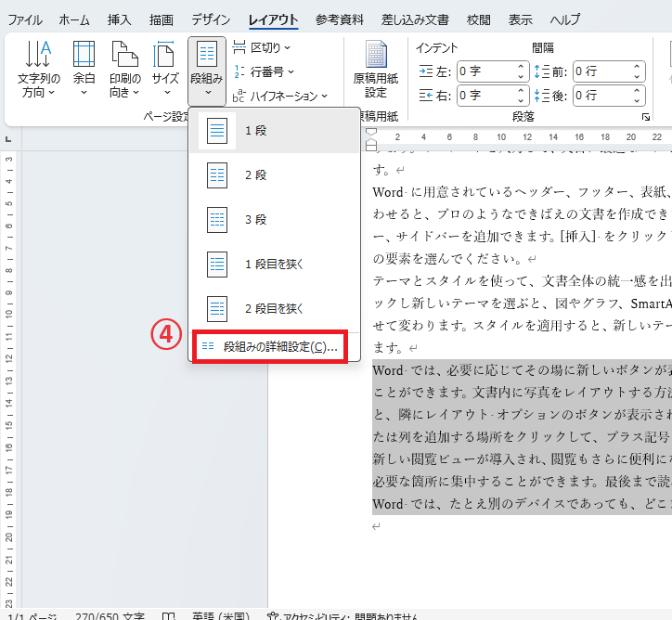This screenshot has width=672, height=620.
Task: Increase spacing before 前 with up arrow
Action: [637, 67]
